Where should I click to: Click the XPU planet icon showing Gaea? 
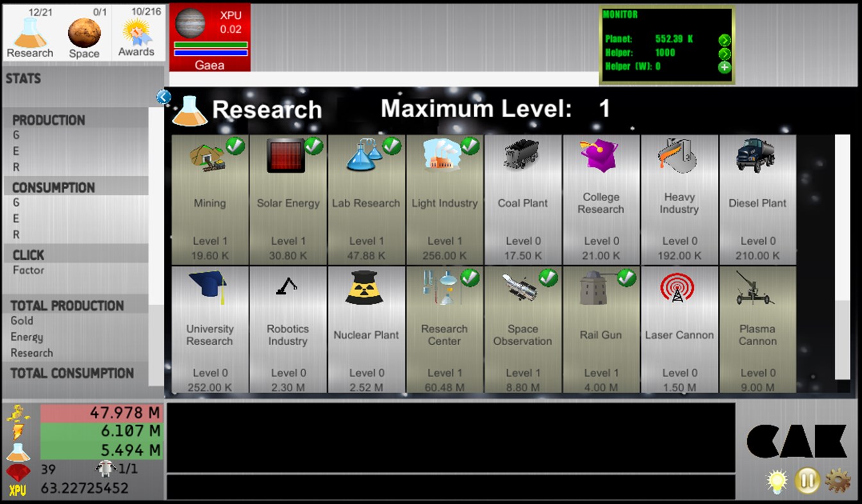(190, 27)
